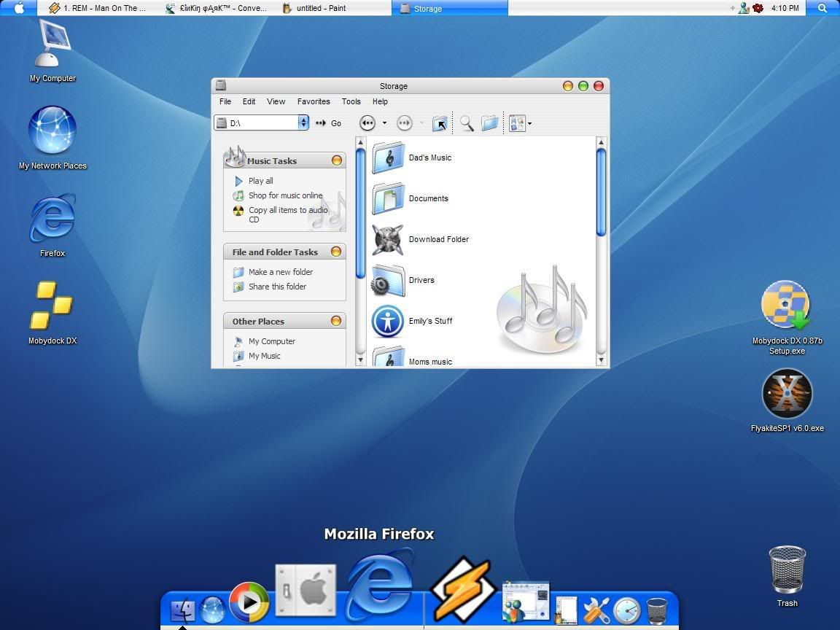Open the Tools menu in Storage
The image size is (840, 630).
click(x=351, y=101)
